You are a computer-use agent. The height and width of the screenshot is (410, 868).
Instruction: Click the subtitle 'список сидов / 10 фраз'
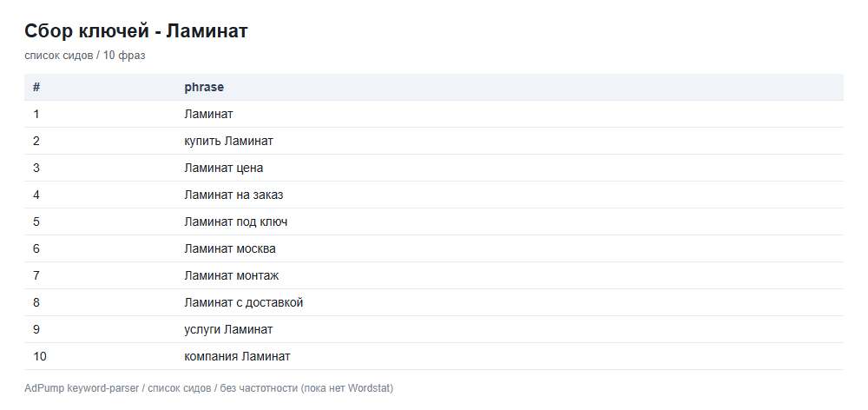[x=85, y=56]
